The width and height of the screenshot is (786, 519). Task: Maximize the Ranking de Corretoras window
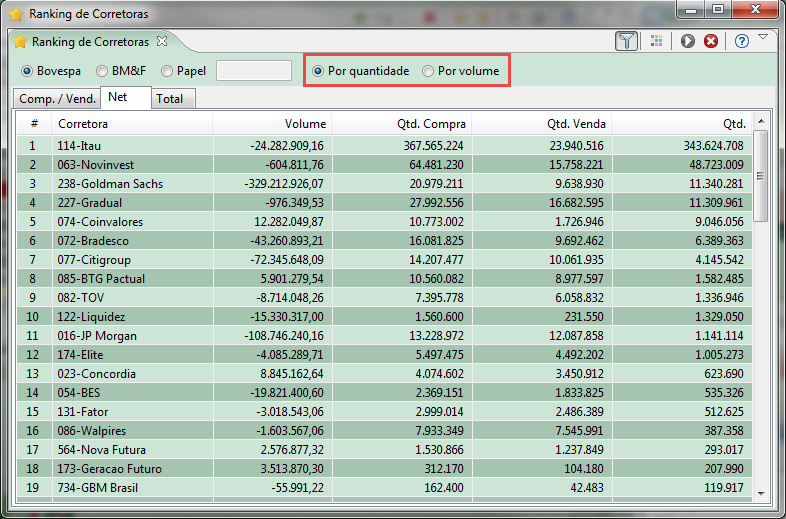718,9
